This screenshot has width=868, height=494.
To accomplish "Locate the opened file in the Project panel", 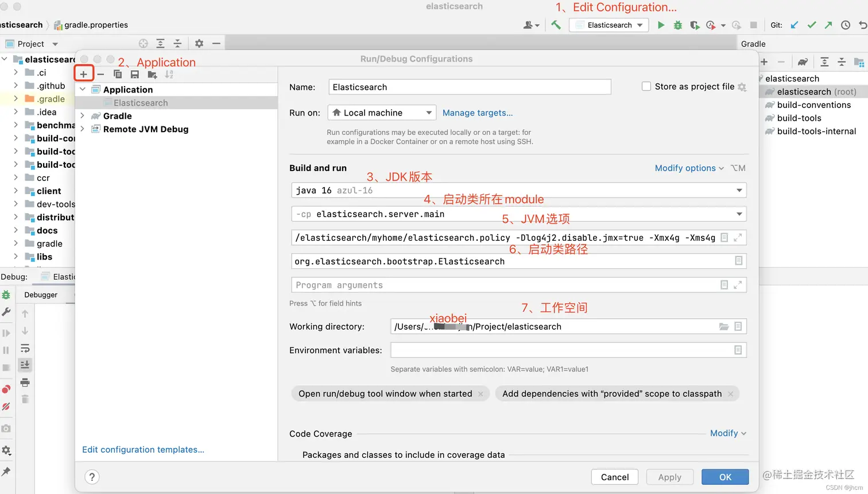I will coord(144,44).
